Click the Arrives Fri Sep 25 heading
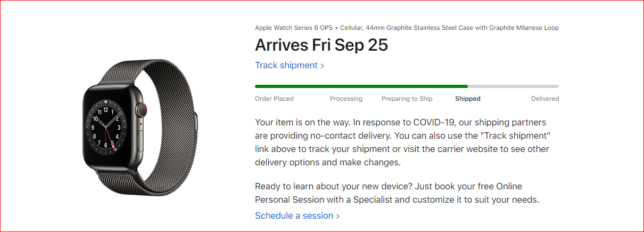This screenshot has width=644, height=232. coord(321,45)
